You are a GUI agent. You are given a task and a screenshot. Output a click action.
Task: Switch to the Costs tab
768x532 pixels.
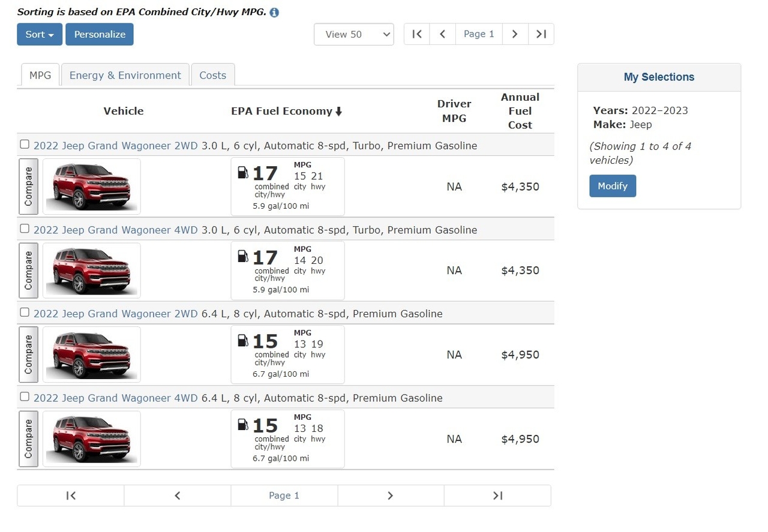pyautogui.click(x=212, y=75)
